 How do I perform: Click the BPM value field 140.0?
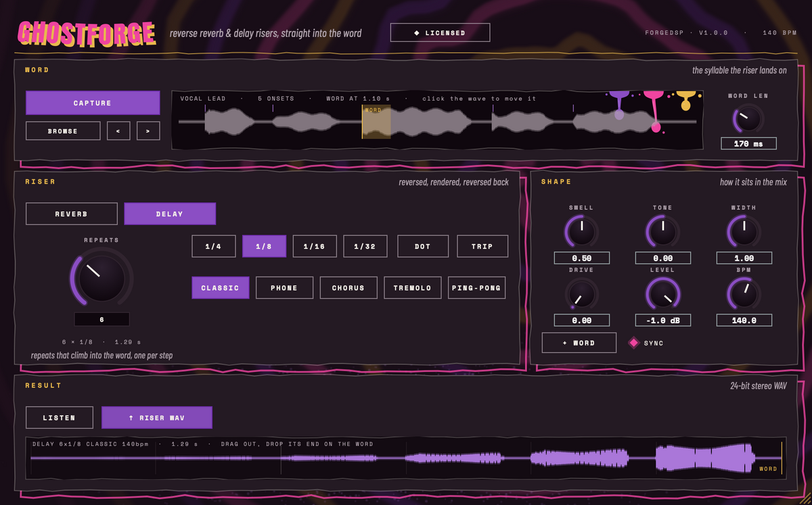(x=744, y=320)
